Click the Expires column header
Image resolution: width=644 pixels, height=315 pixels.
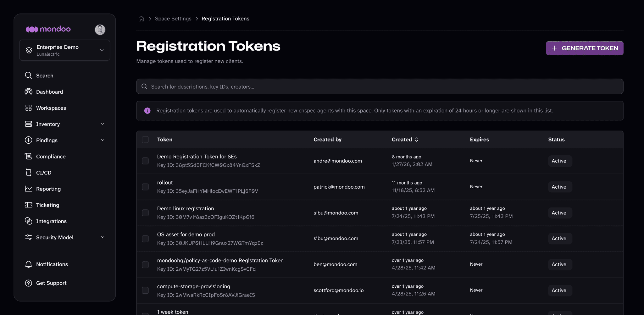pyautogui.click(x=480, y=140)
